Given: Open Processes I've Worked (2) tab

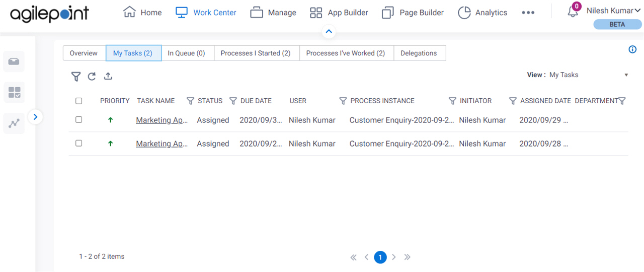Looking at the screenshot, I should 346,53.
